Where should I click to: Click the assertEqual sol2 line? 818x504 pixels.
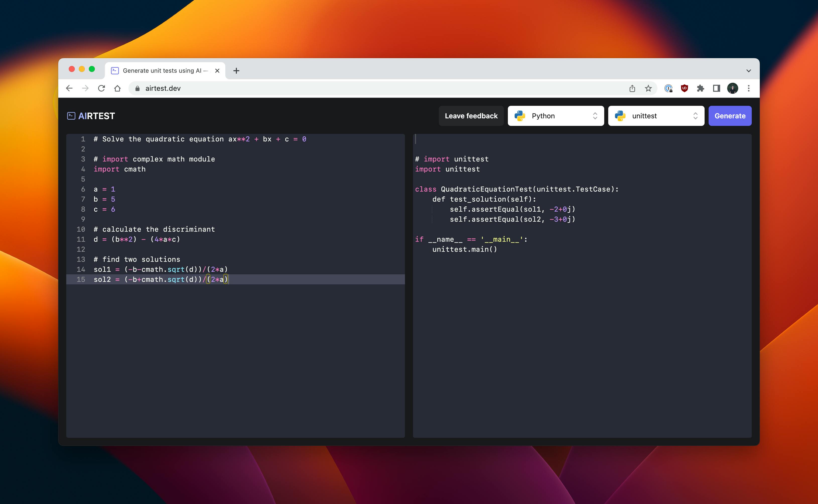pyautogui.click(x=513, y=219)
